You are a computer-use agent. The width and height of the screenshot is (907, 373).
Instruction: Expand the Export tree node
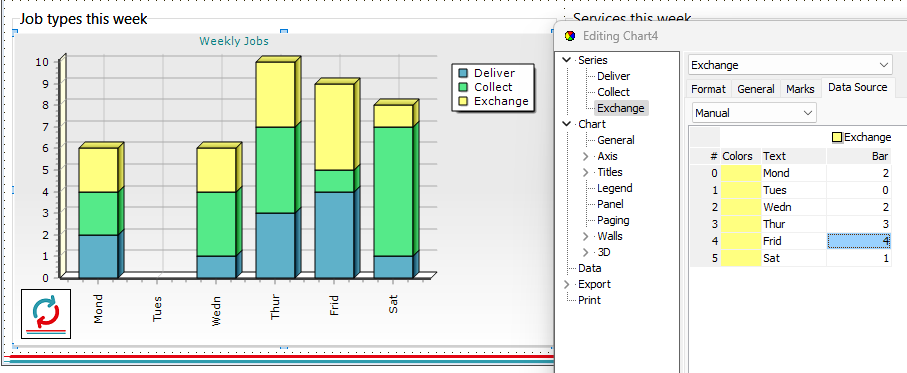(566, 284)
